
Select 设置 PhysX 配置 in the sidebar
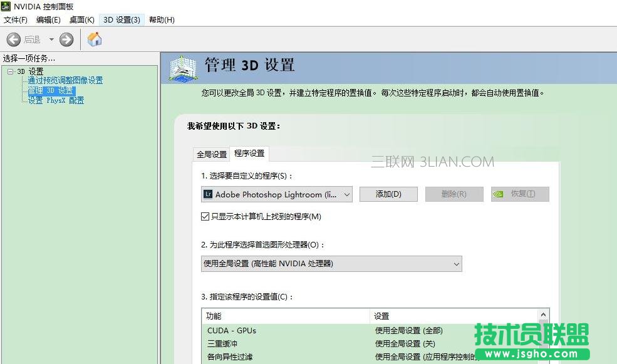click(x=55, y=100)
